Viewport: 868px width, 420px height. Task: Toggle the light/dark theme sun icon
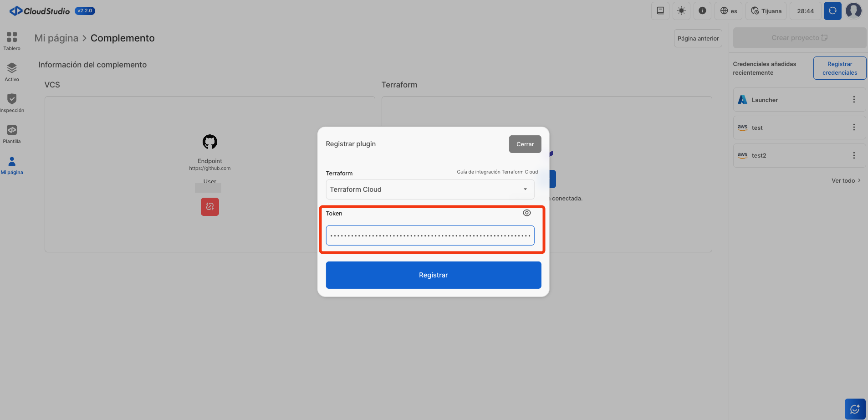click(681, 11)
